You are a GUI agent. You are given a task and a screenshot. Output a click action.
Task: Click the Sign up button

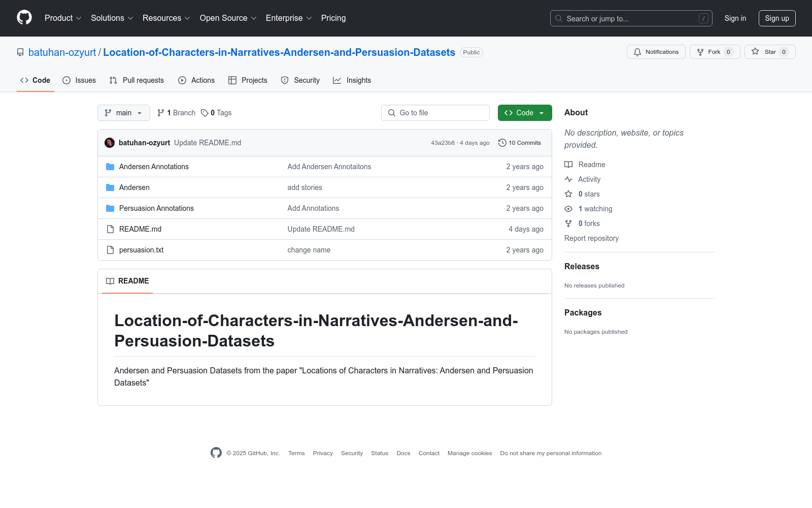tap(777, 18)
